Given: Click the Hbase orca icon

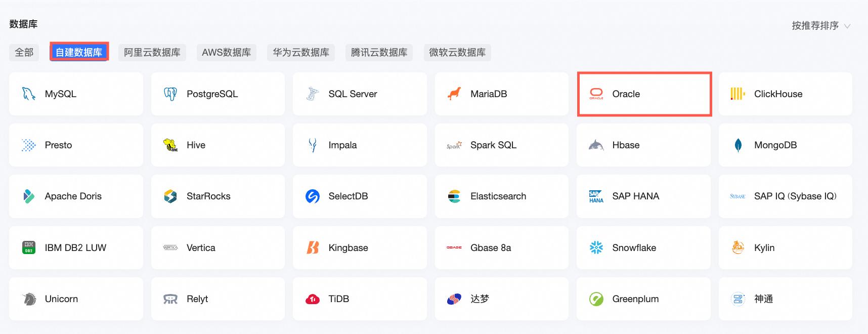Looking at the screenshot, I should tap(596, 145).
